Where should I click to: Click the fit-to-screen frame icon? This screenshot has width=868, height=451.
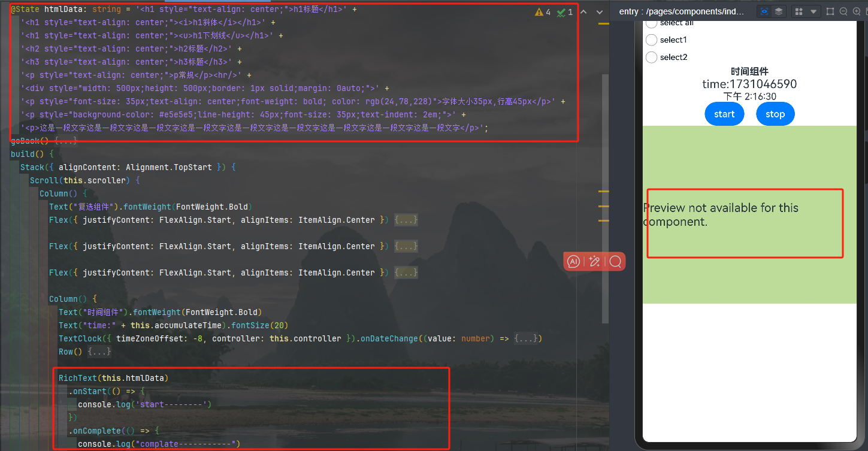click(x=830, y=11)
